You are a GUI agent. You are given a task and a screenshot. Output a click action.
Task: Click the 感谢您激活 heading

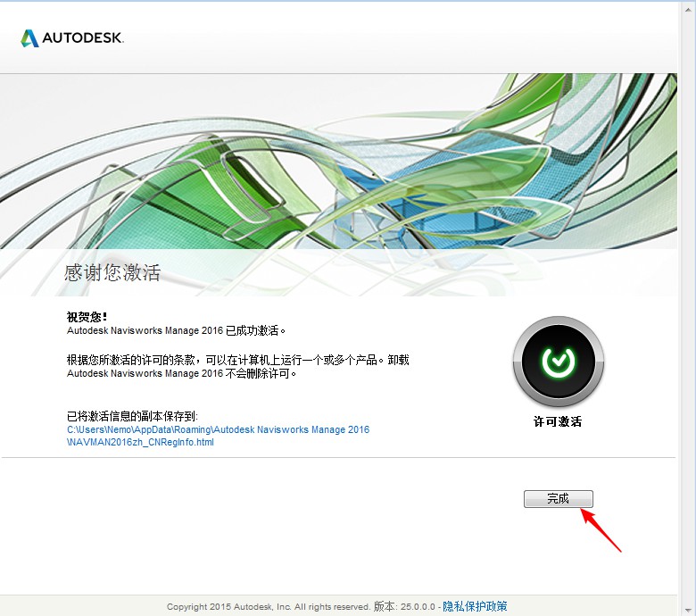pyautogui.click(x=112, y=272)
